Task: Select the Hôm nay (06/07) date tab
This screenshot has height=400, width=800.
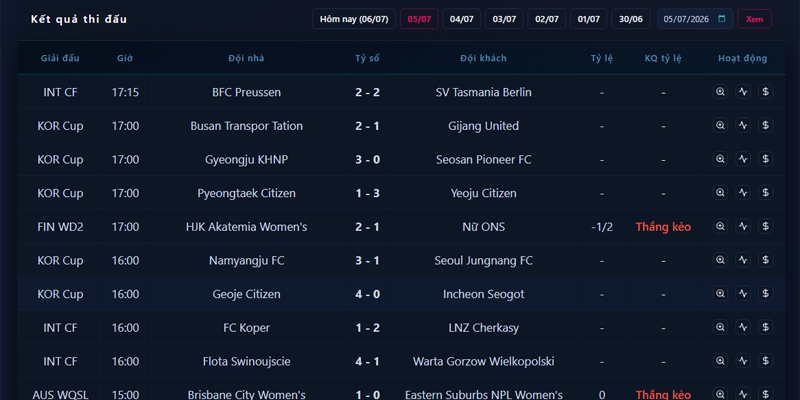Action: tap(354, 19)
